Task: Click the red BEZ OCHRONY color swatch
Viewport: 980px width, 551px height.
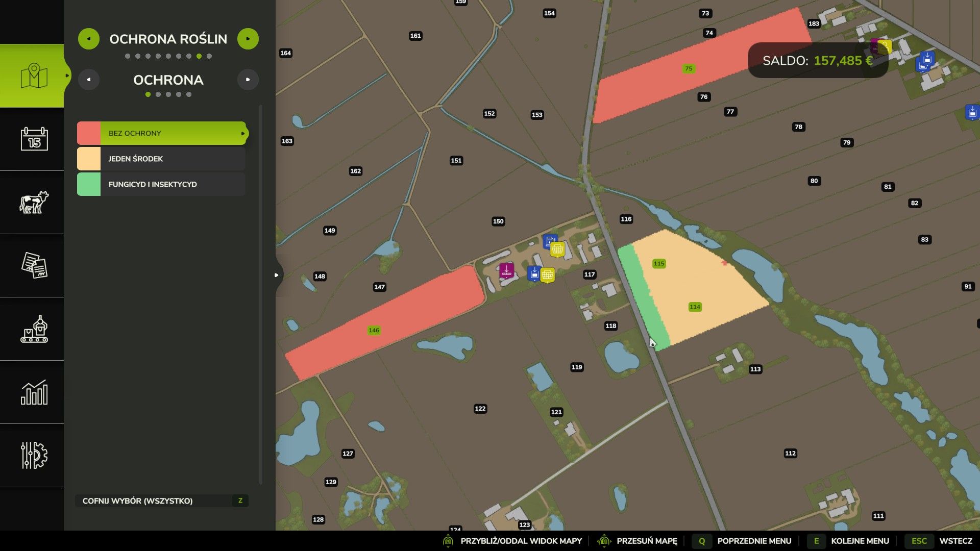Action: click(x=89, y=133)
